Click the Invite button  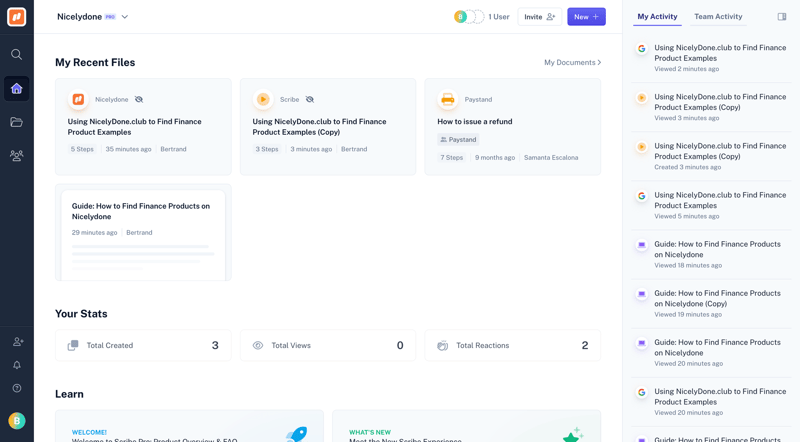click(x=539, y=17)
